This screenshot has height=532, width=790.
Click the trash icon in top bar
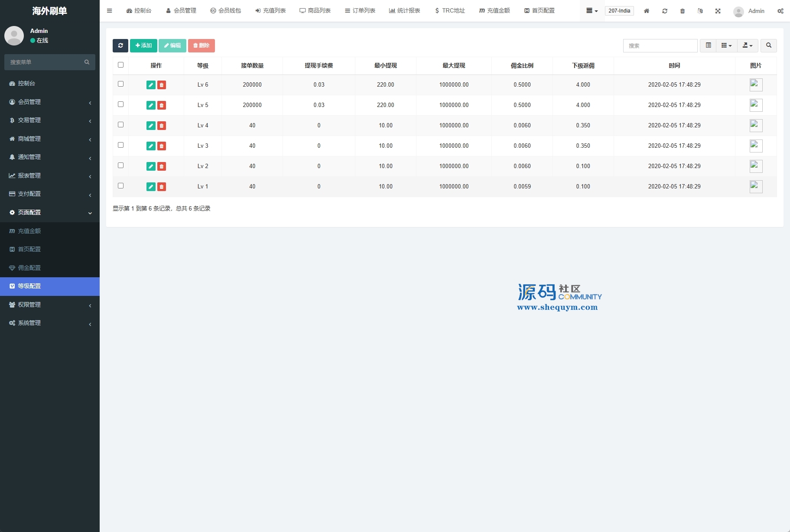[x=683, y=11]
